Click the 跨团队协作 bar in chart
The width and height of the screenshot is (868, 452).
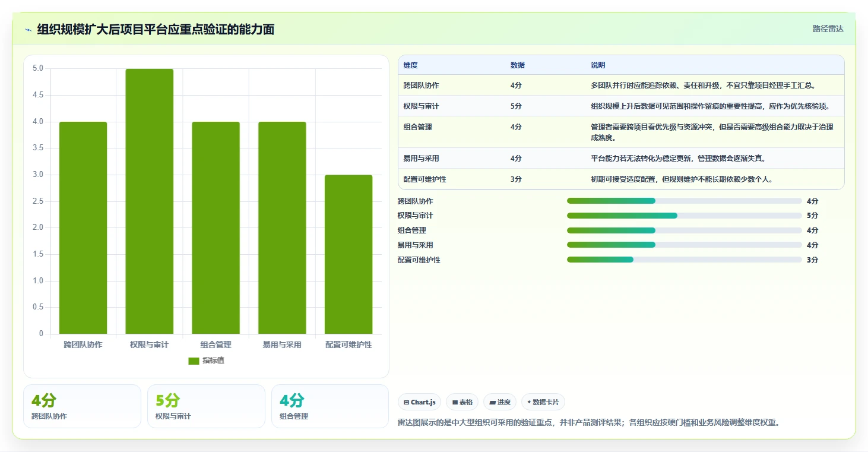(83, 228)
